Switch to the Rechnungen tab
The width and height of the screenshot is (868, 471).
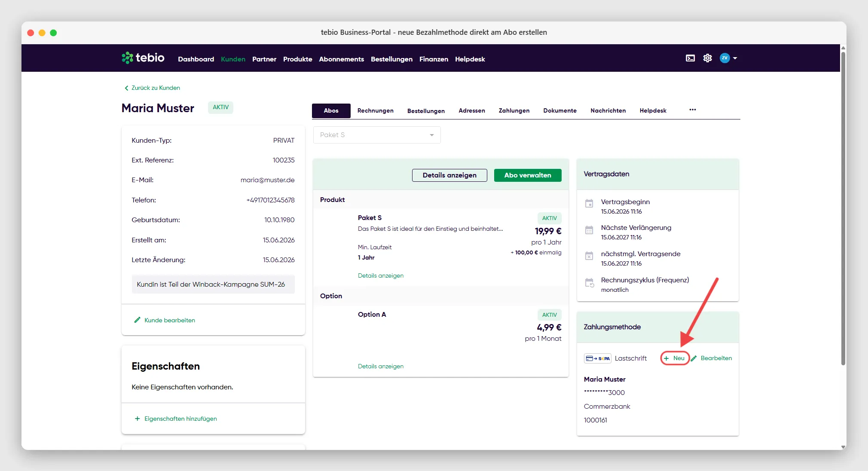pos(375,110)
